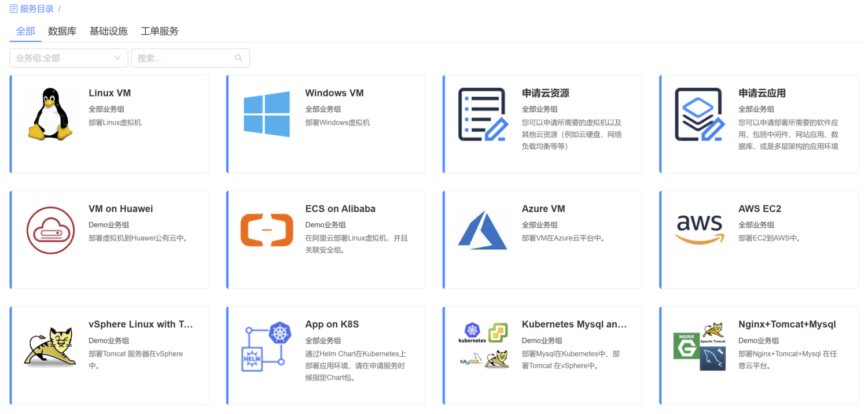Click the Alibaba orange bracket logo
The image size is (868, 414).
pyautogui.click(x=267, y=230)
